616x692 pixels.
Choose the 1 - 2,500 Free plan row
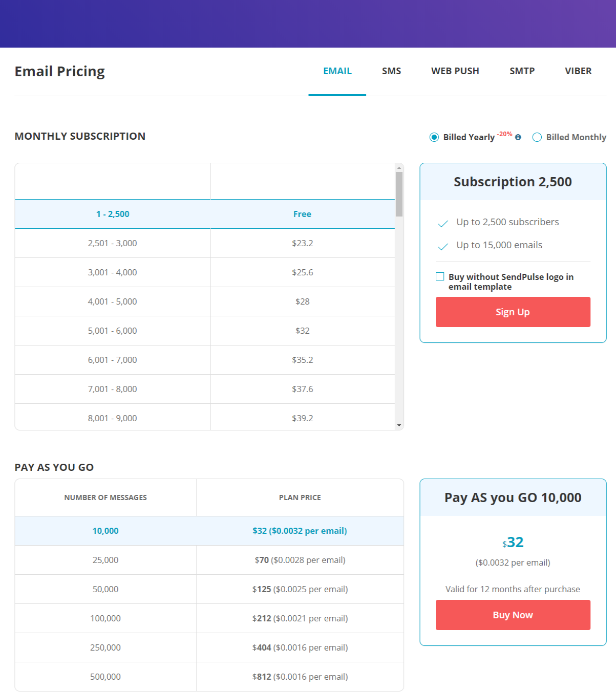pos(205,214)
